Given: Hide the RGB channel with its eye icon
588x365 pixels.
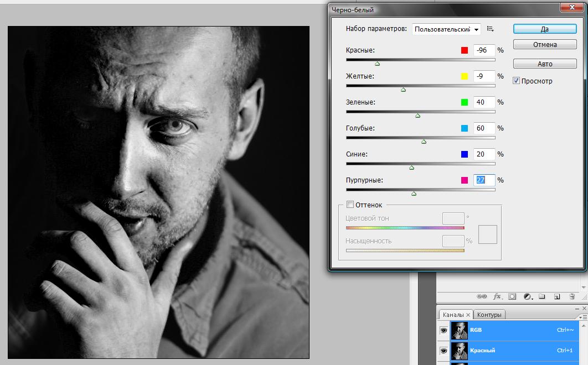Looking at the screenshot, I should [x=443, y=330].
